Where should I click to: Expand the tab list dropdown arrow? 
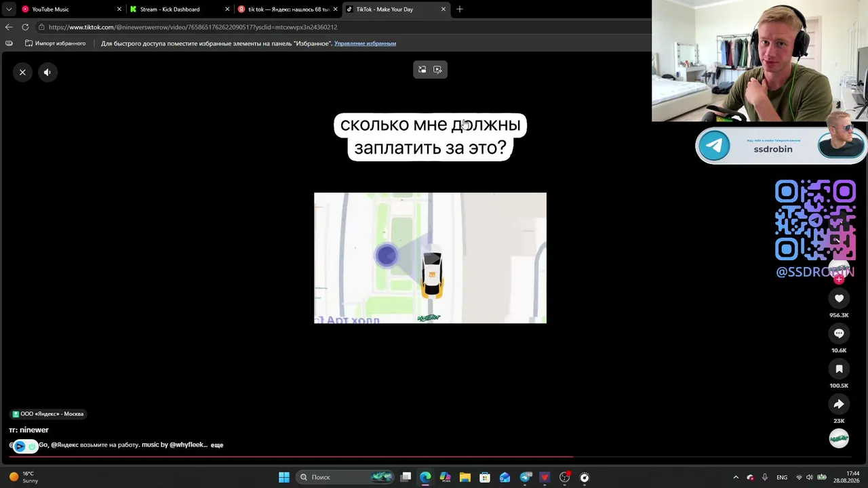pyautogui.click(x=9, y=9)
